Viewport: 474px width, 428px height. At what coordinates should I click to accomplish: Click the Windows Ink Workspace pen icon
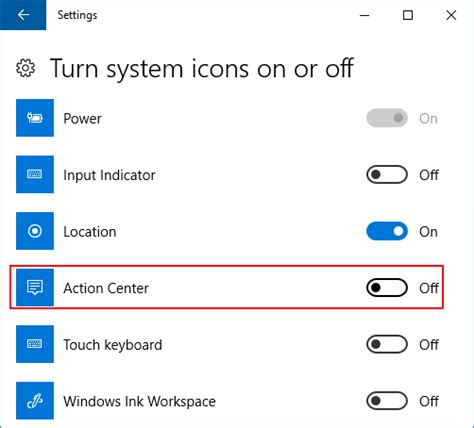pos(35,401)
